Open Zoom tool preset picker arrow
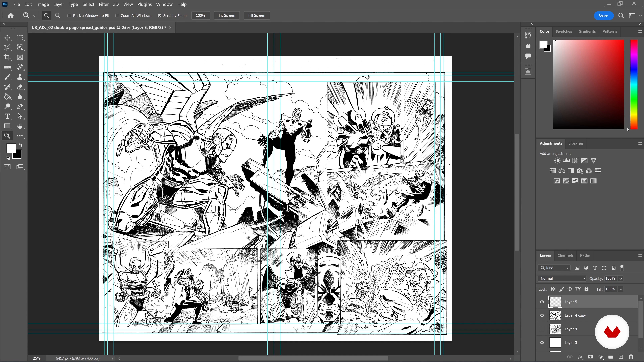Screen dimensions: 644x362 point(34,16)
